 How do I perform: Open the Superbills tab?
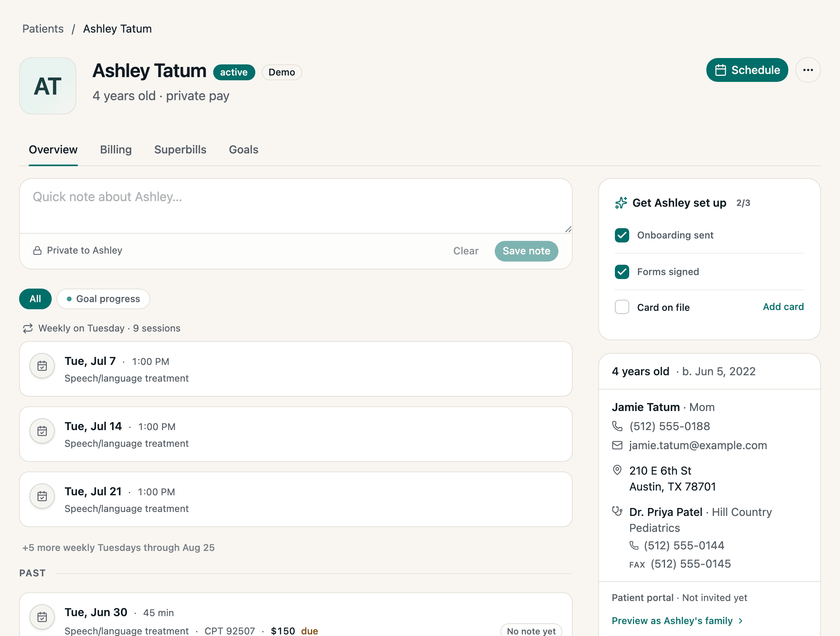[x=180, y=150]
